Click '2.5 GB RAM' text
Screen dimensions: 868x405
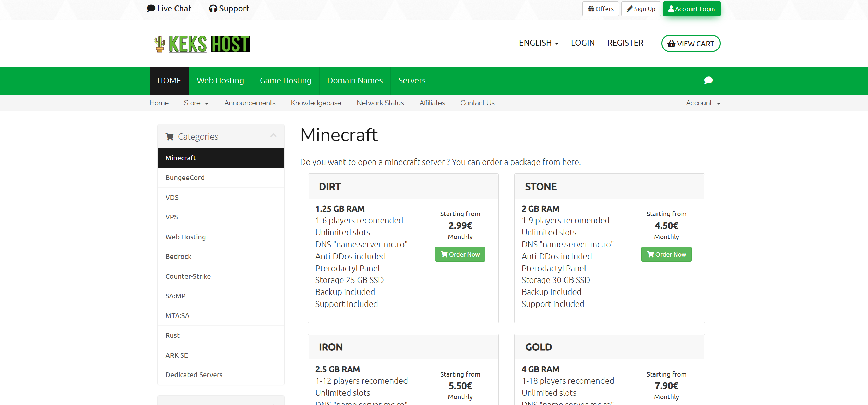pyautogui.click(x=338, y=369)
